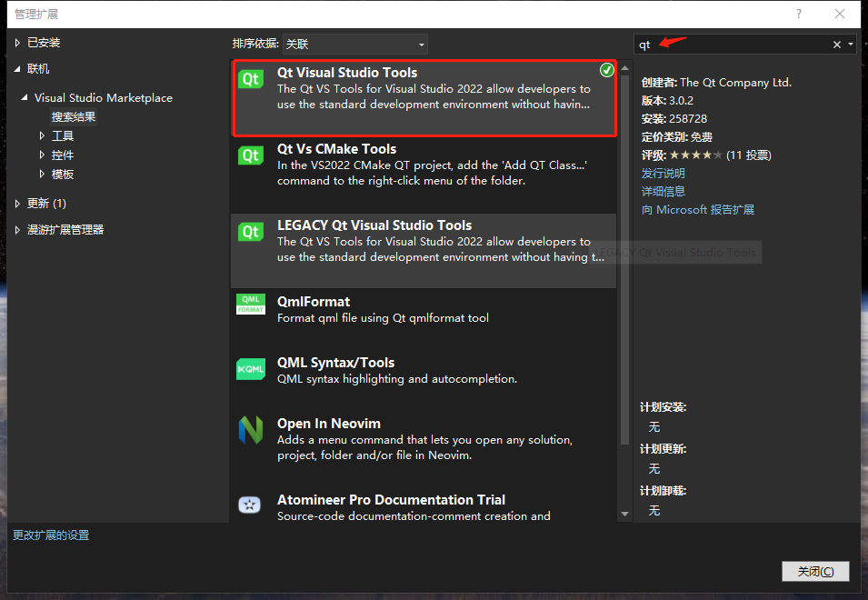Select Atomineer Pro Documentation Trial title

coord(391,500)
